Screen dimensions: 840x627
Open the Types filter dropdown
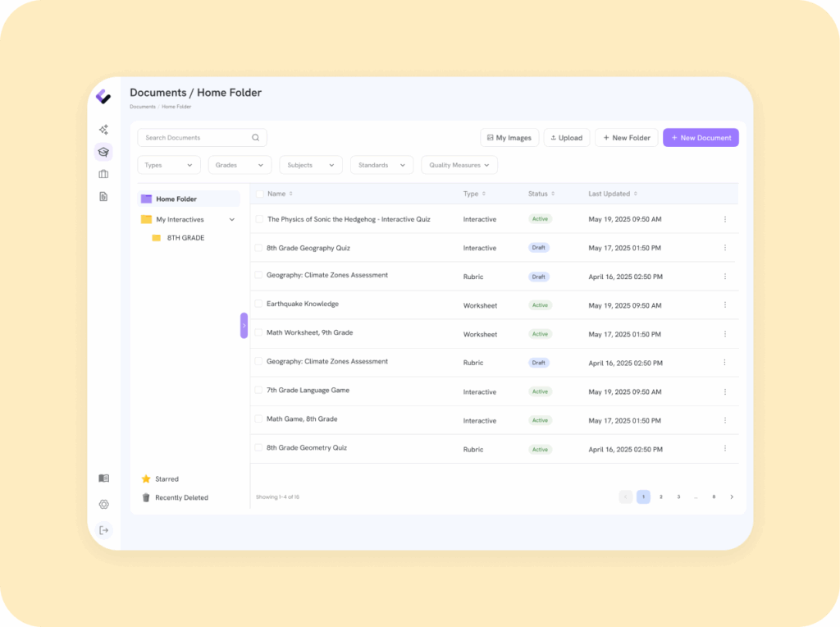point(168,165)
